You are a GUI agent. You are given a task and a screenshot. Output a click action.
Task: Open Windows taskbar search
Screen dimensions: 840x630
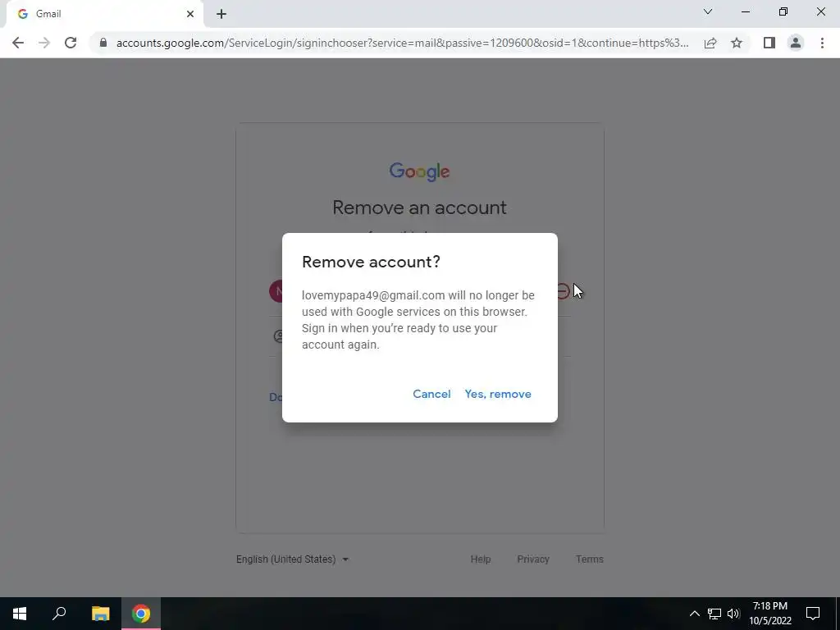pos(59,614)
